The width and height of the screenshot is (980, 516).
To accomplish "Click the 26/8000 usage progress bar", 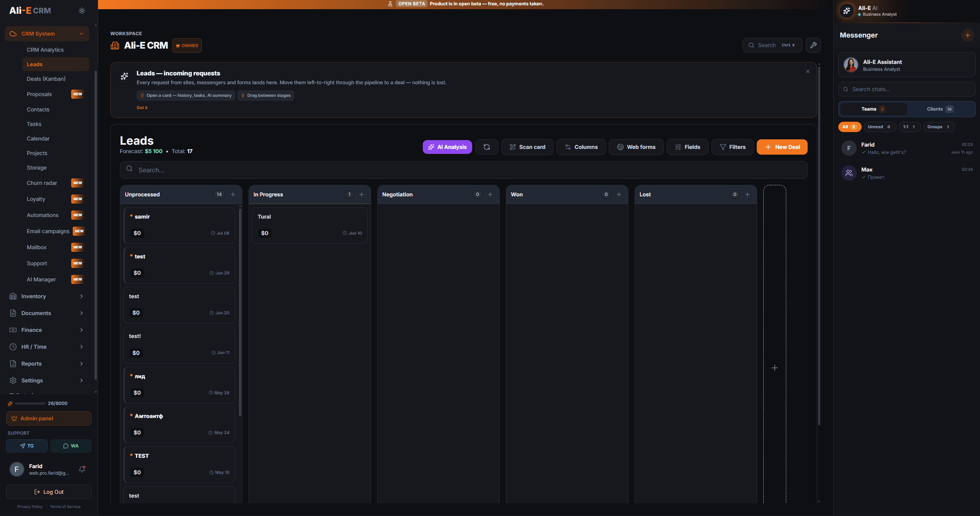I will (x=30, y=403).
